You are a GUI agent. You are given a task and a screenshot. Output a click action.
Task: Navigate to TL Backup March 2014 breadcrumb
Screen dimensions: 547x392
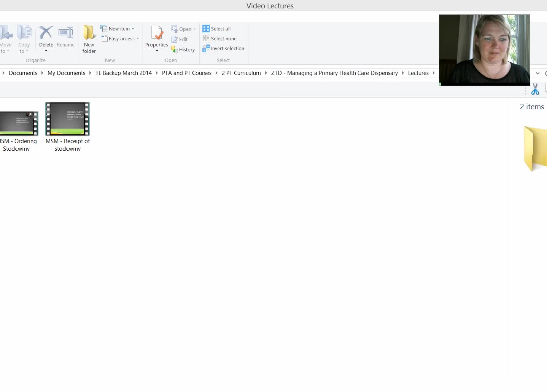point(123,73)
